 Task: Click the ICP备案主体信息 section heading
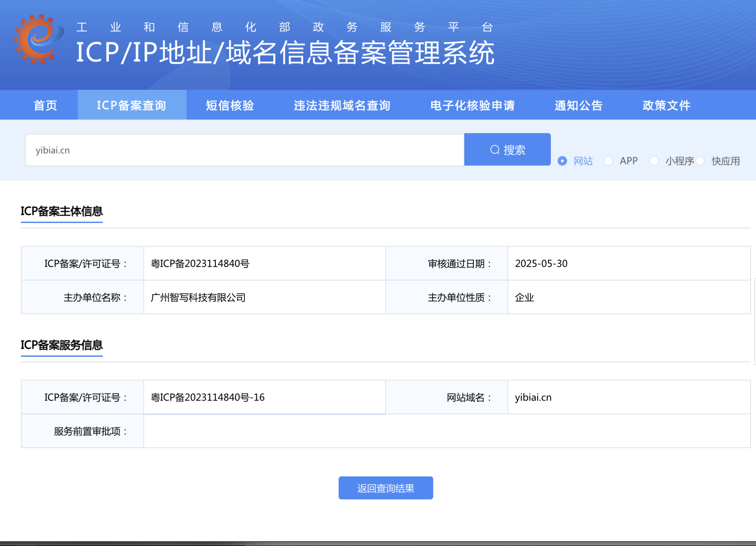[62, 211]
